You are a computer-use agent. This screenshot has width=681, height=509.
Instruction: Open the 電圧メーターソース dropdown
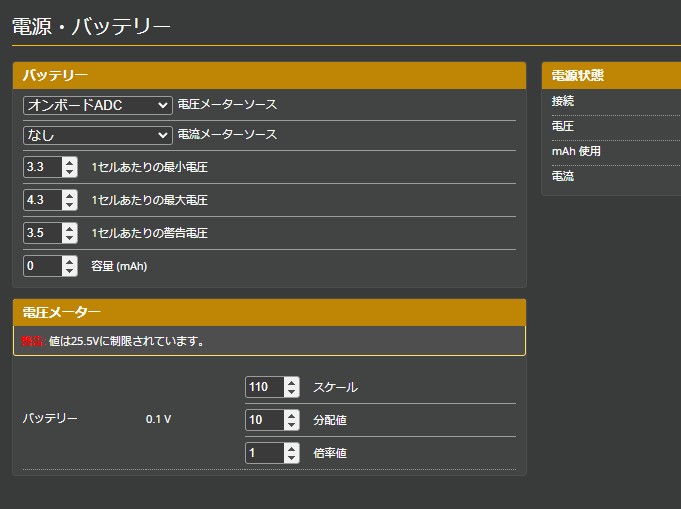point(98,105)
